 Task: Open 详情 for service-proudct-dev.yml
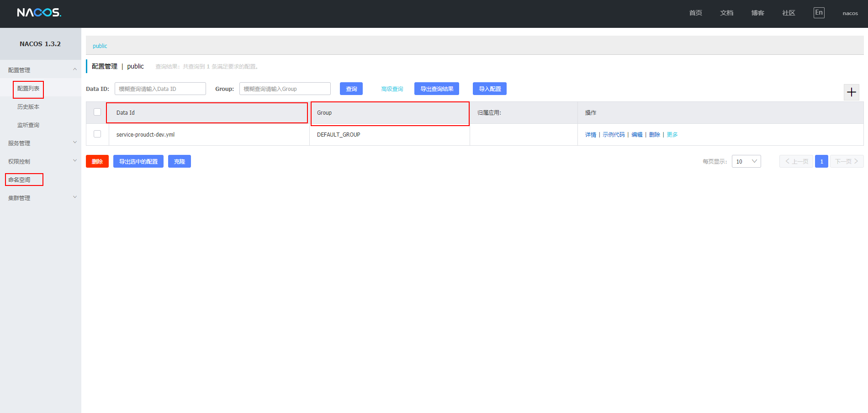(x=591, y=135)
